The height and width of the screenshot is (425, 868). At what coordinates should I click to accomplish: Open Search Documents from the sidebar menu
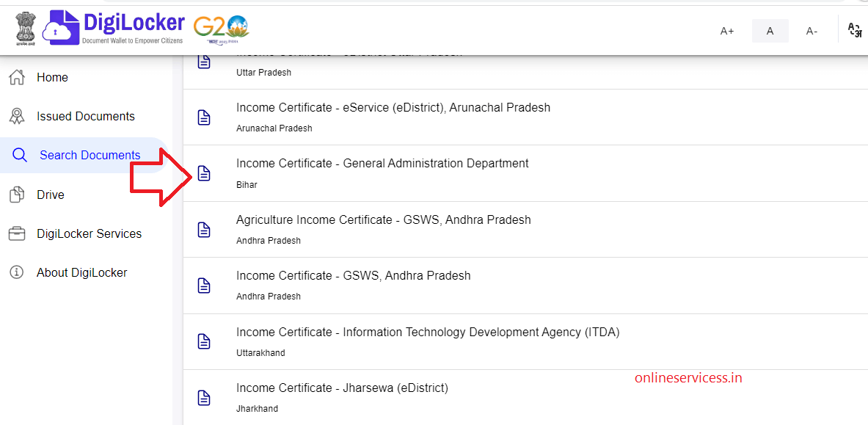tap(88, 155)
